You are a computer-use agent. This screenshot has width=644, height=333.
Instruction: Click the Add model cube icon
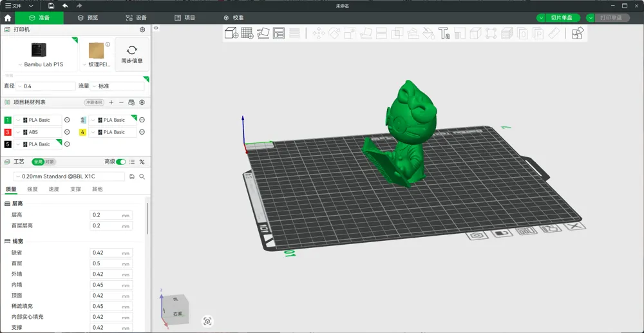[232, 33]
